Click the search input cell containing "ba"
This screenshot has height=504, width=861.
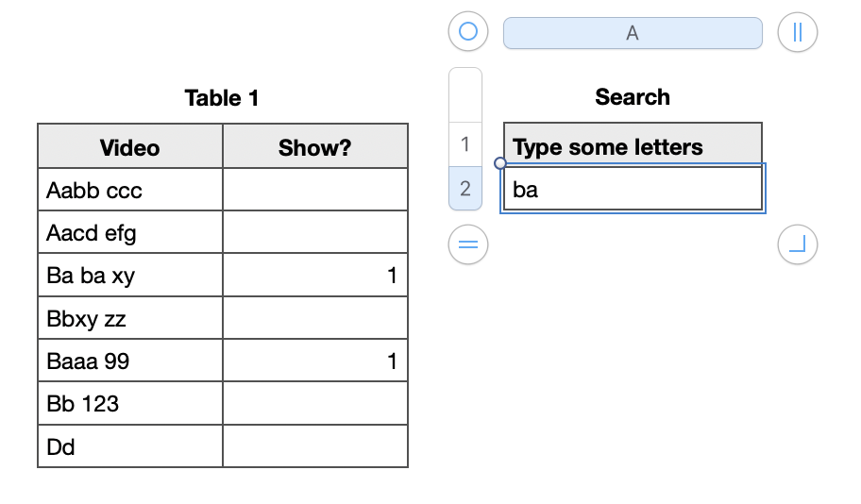click(633, 189)
